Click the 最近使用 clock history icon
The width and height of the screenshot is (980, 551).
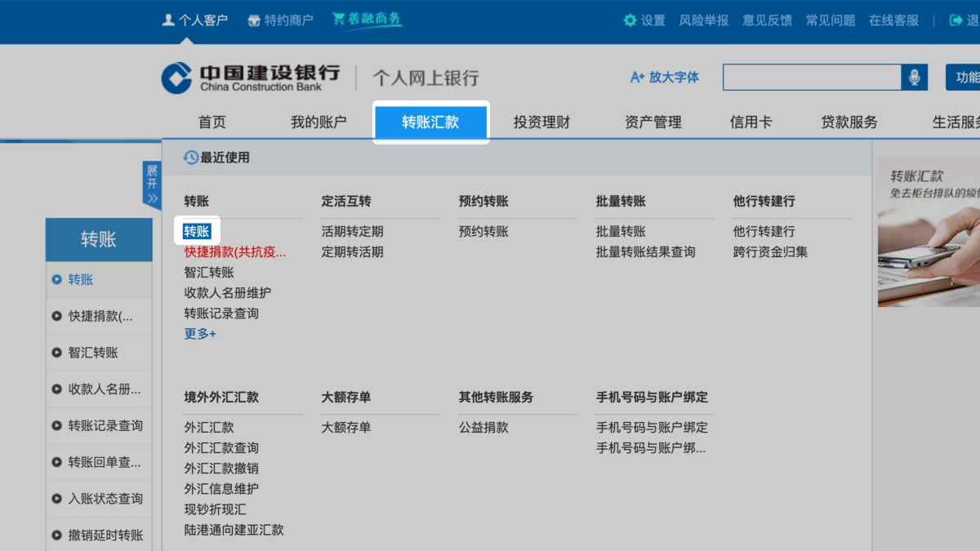[x=191, y=158]
